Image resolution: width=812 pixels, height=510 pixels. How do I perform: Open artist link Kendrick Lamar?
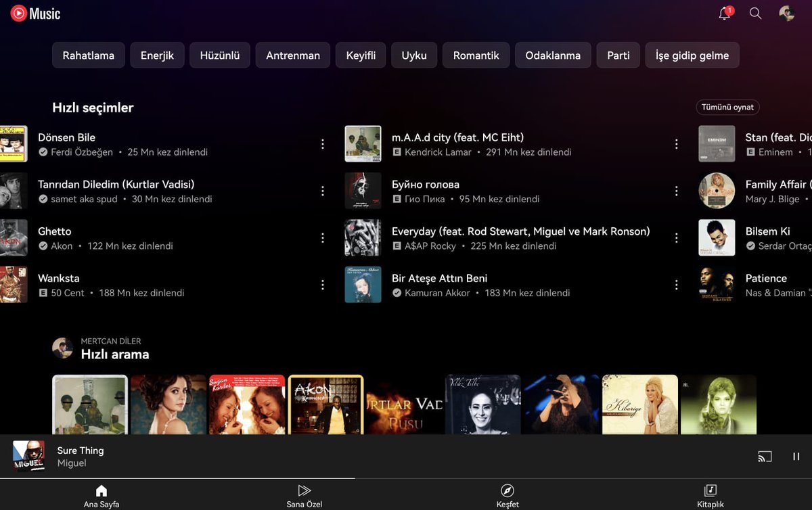pos(438,152)
